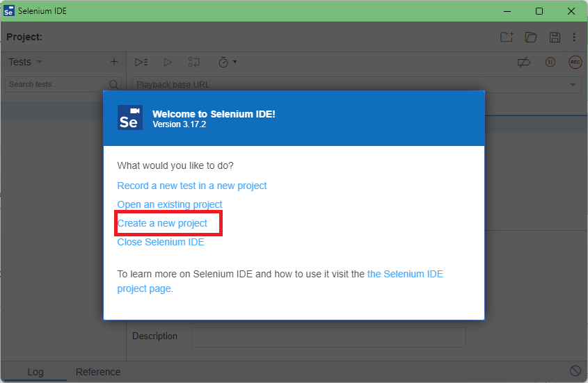Screen dimensions: 588x383
Task: Click Record a new test in a new project
Action: [191, 186]
